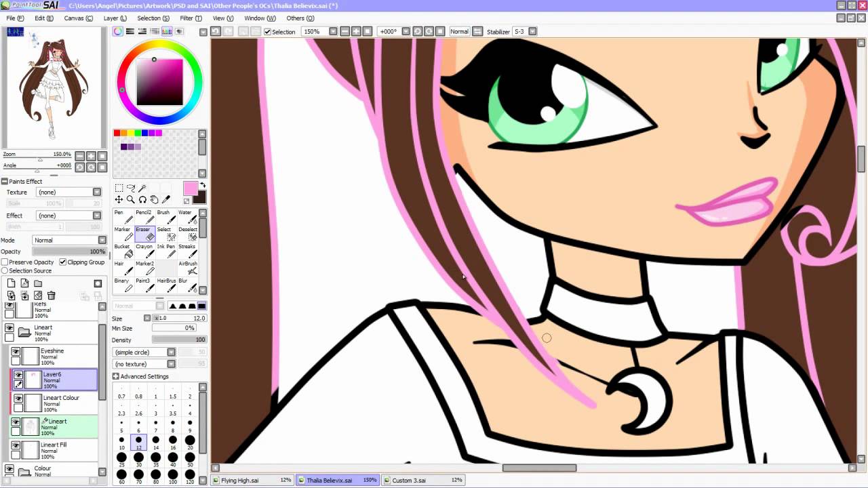Select the Marker tool
868x488 pixels.
point(123,234)
